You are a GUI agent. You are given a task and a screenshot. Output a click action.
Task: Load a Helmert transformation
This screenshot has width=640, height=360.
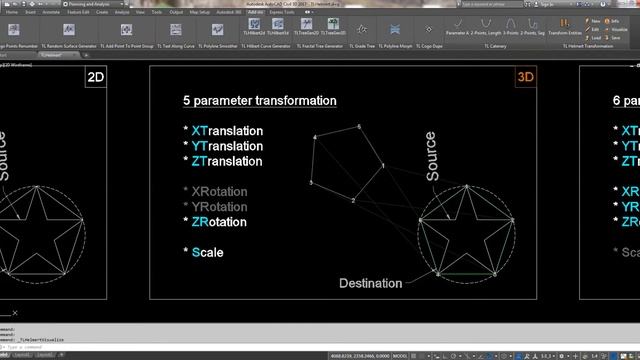(593, 38)
